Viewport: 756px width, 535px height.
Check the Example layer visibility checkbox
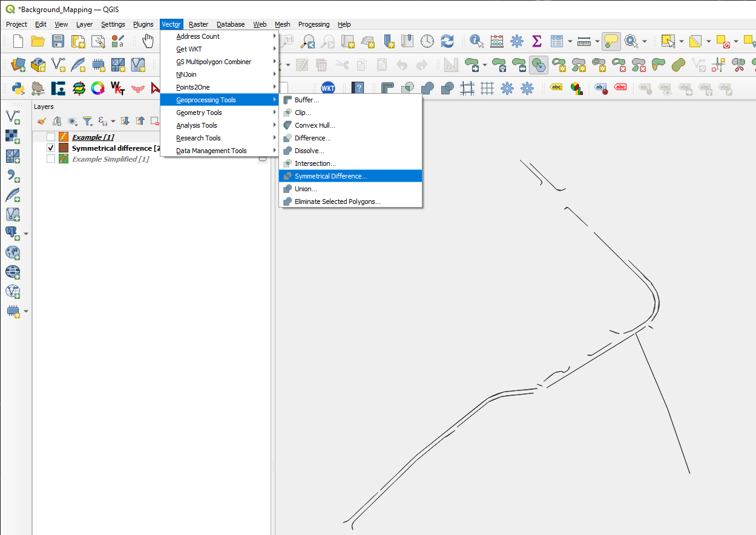point(51,137)
